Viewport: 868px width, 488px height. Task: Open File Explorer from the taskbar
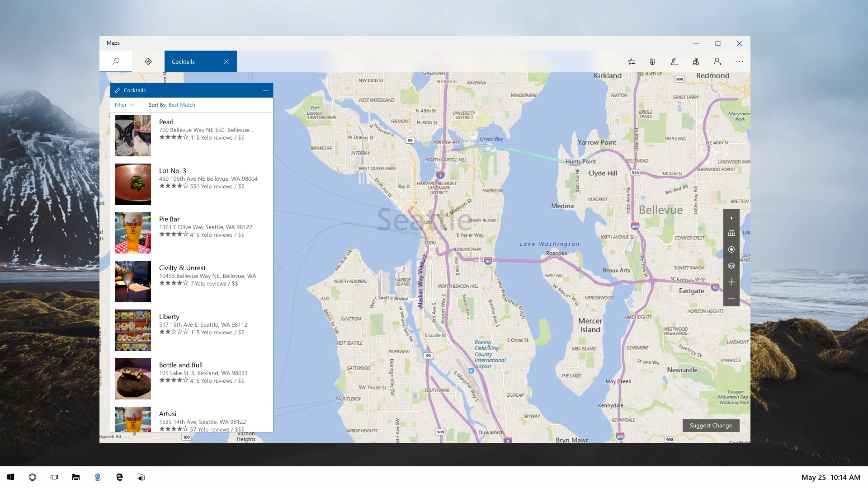[76, 477]
